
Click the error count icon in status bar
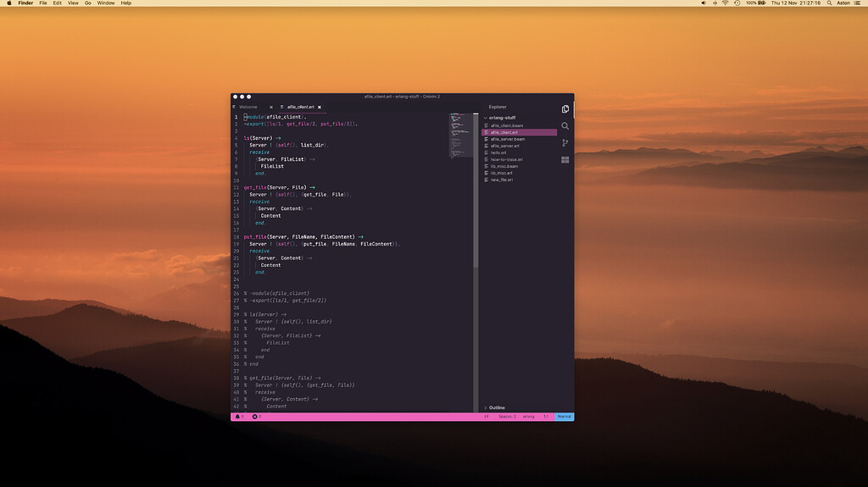click(x=254, y=417)
